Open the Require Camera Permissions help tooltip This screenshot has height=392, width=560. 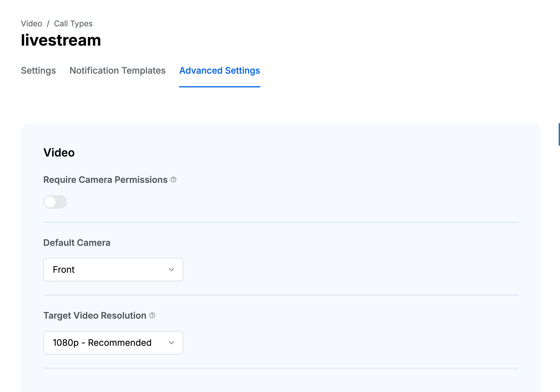(173, 180)
